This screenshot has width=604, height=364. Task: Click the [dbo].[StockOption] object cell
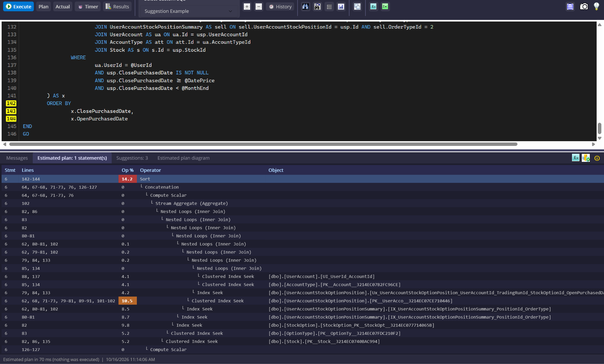point(351,325)
